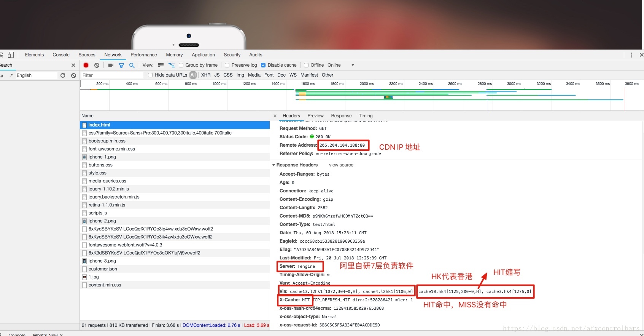Select jquery-1.10.2.min.js request
644x336 pixels.
[175, 189]
